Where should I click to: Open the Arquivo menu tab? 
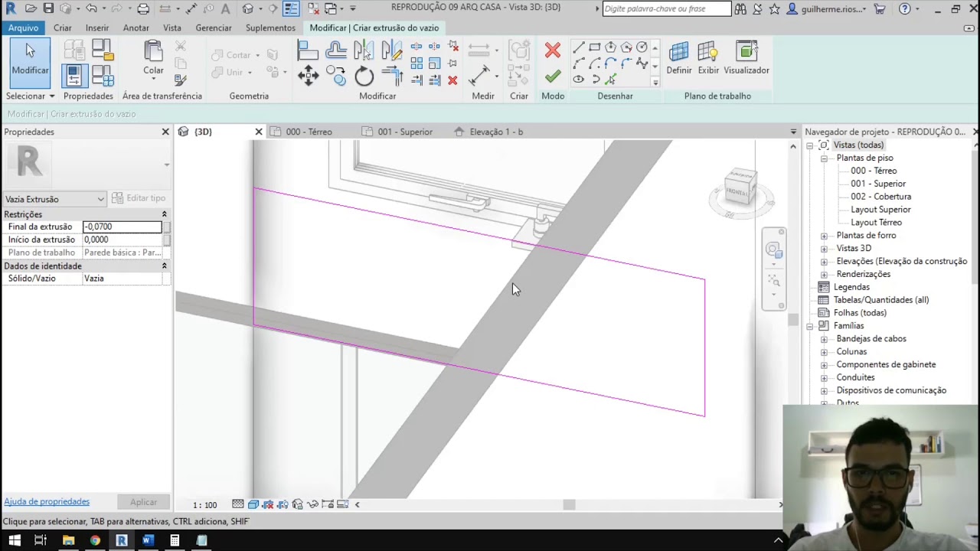24,28
